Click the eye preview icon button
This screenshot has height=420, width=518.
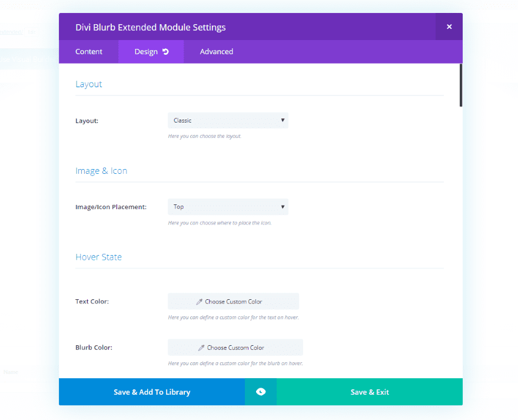261,392
